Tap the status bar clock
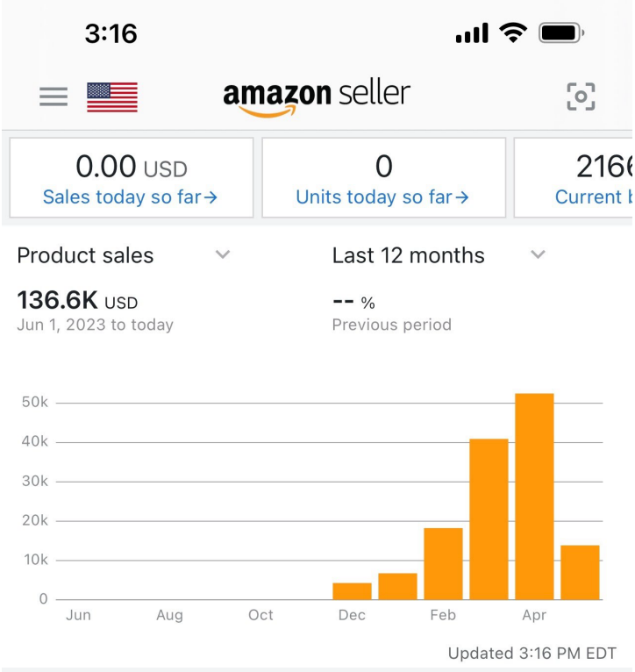Viewport: 635px width, 672px height. click(111, 33)
